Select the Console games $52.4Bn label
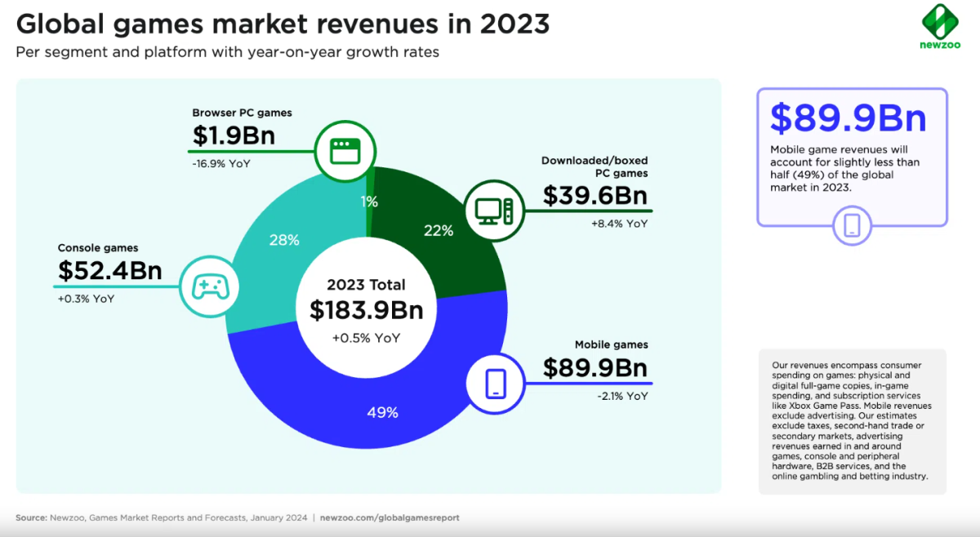 (109, 270)
